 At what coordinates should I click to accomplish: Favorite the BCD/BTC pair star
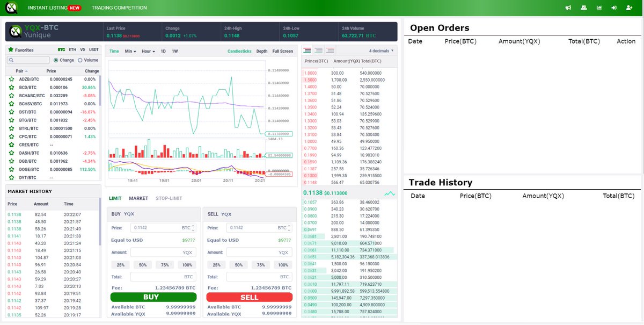(11, 87)
